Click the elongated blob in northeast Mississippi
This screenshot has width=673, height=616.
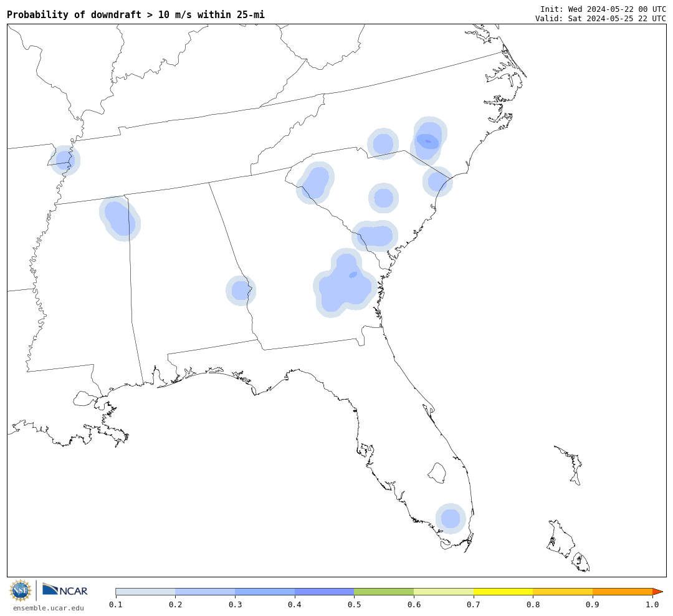[120, 219]
